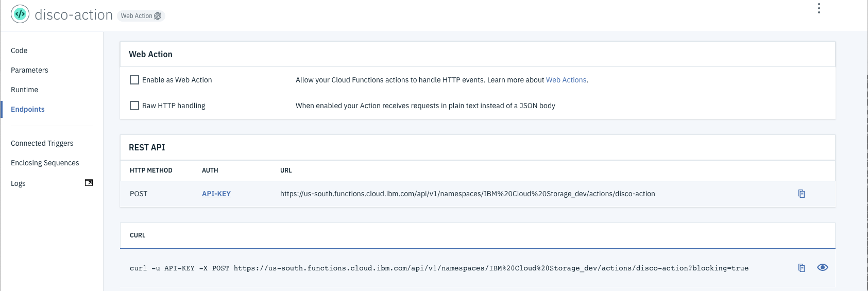Open the Logs entry
The width and height of the screenshot is (868, 291).
[x=18, y=183]
